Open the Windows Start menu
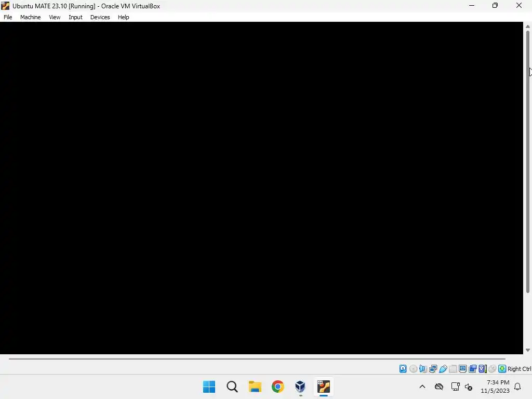 [x=209, y=387]
